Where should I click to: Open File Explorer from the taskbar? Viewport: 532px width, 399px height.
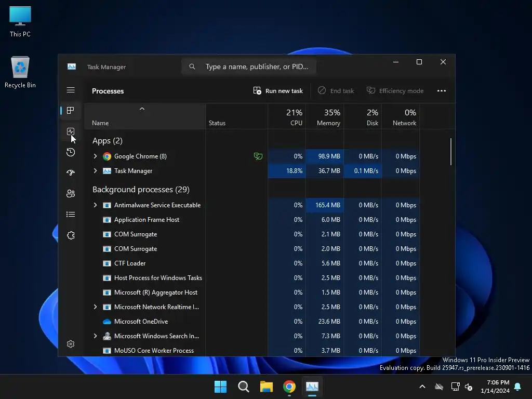(267, 387)
